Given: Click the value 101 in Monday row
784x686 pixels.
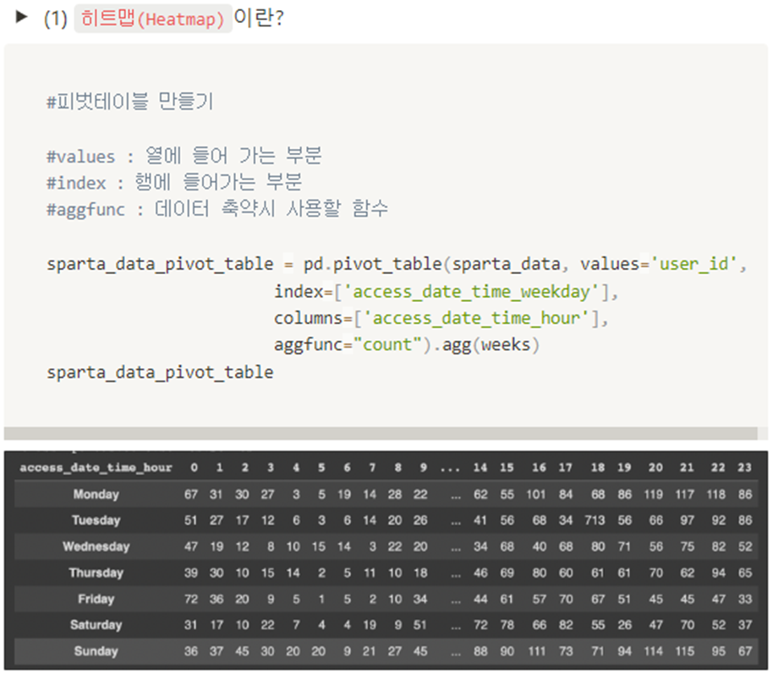Looking at the screenshot, I should tap(535, 495).
